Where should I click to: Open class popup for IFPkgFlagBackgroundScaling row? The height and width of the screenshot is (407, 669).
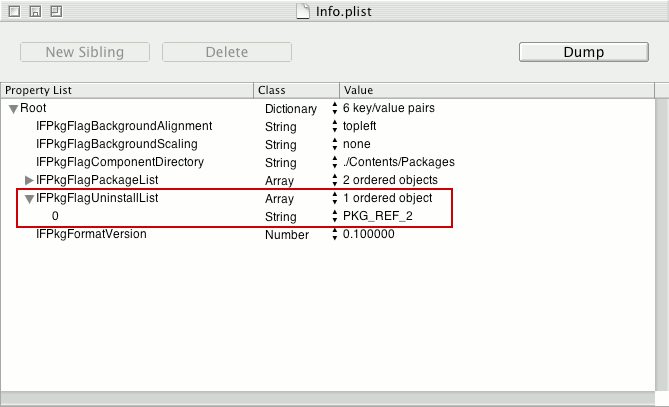click(334, 144)
